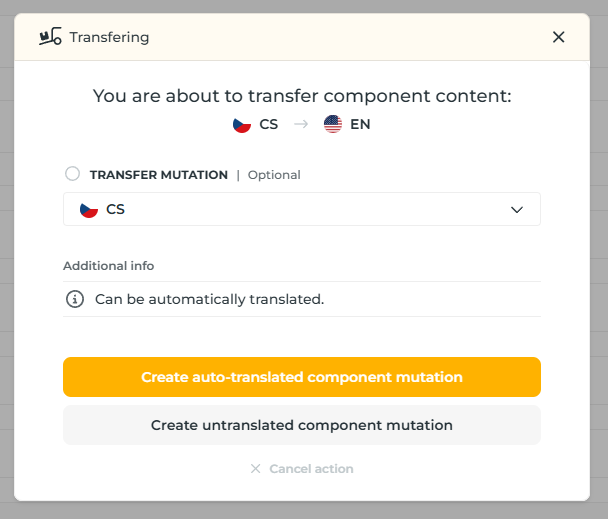Click 'Can be automatically translated.' text

click(209, 299)
